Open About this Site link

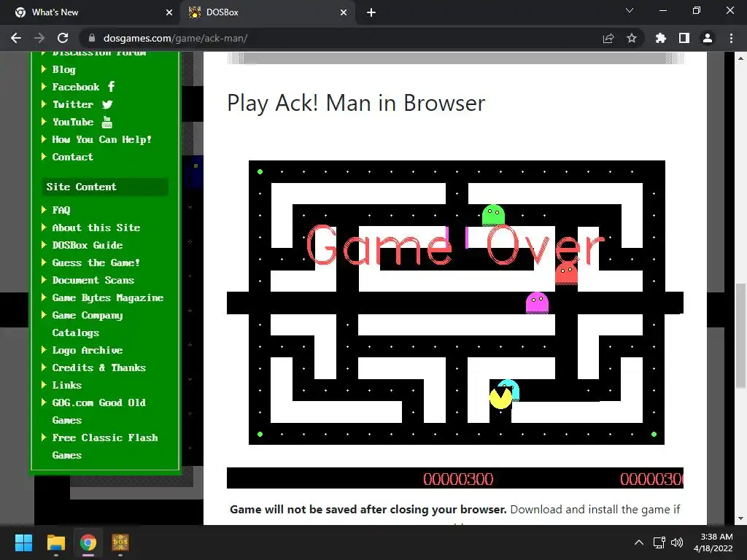click(x=96, y=227)
